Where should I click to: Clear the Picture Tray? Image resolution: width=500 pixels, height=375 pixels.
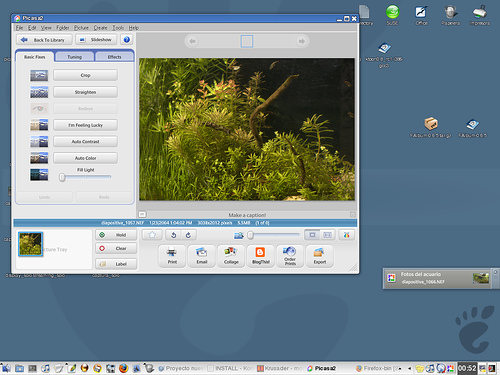[116, 248]
